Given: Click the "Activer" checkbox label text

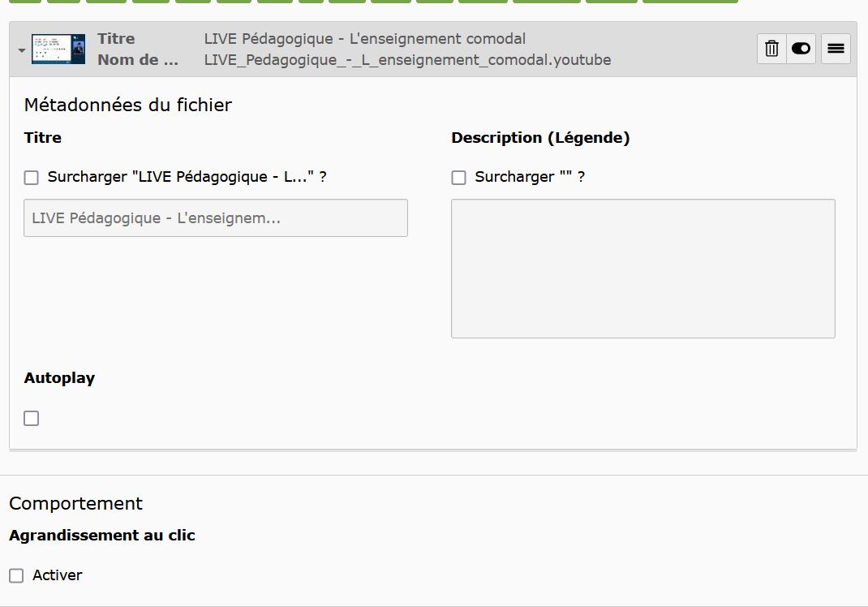Looking at the screenshot, I should [x=58, y=575].
